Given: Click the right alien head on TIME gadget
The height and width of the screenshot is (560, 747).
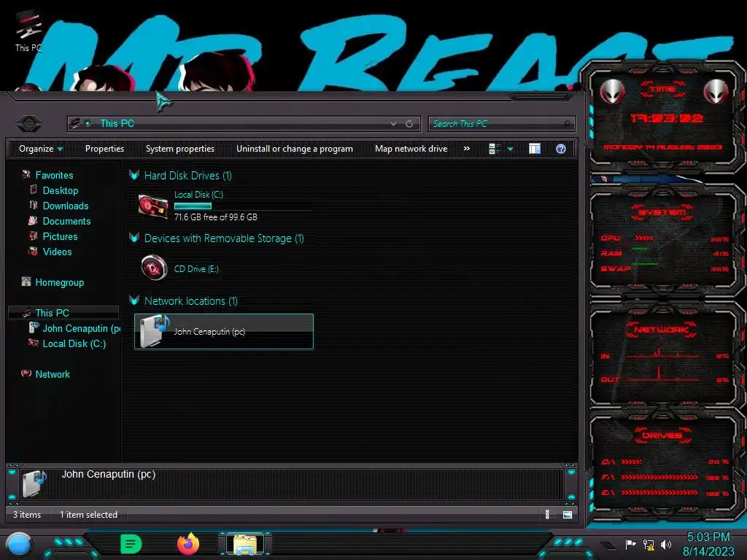Looking at the screenshot, I should click(x=716, y=91).
